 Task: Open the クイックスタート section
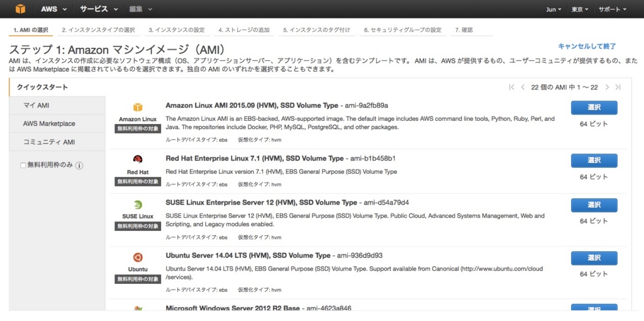[x=57, y=87]
